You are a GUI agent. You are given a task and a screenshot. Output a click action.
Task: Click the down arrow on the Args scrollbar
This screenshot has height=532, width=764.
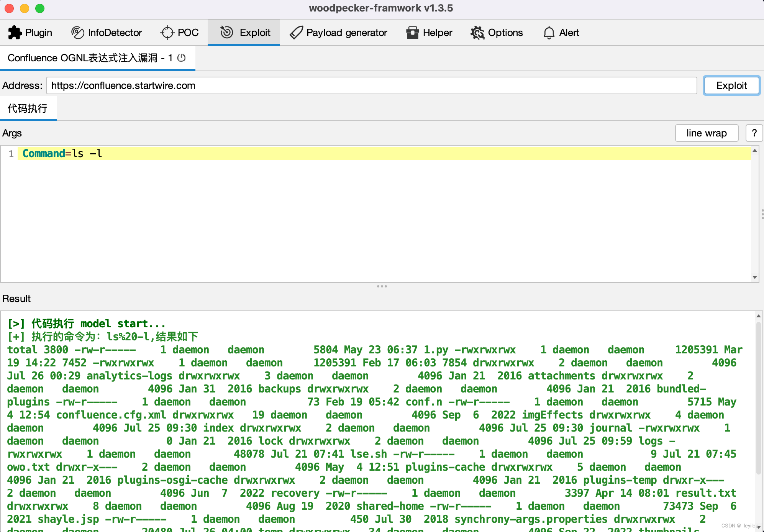pyautogui.click(x=755, y=277)
